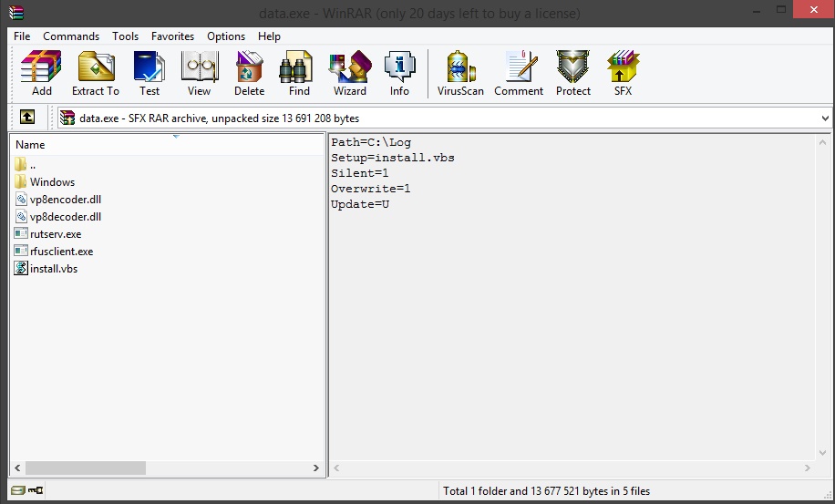Select the rutserv.exe file
Screen dimensions: 835x504
tap(55, 234)
